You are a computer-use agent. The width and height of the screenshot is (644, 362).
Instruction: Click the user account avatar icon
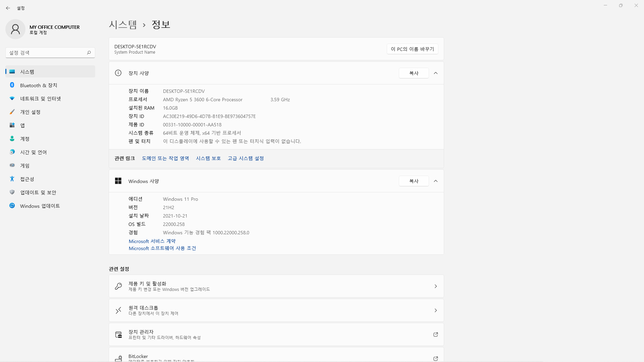click(x=15, y=29)
